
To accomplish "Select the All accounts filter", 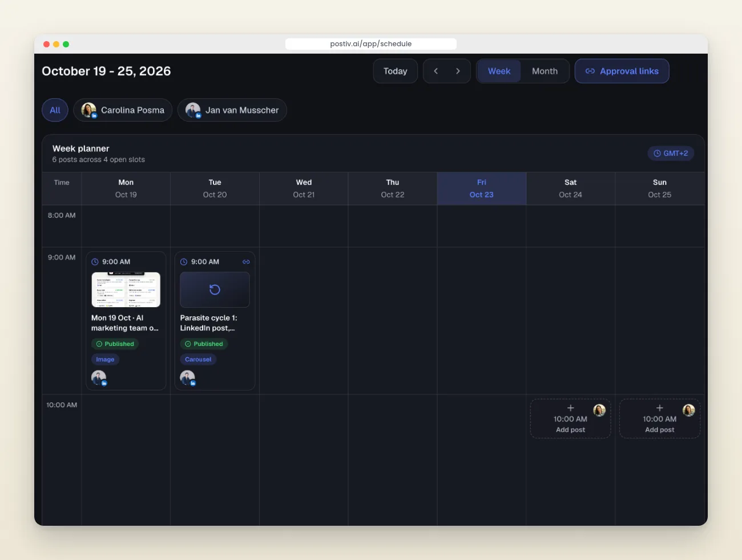I will [x=55, y=110].
